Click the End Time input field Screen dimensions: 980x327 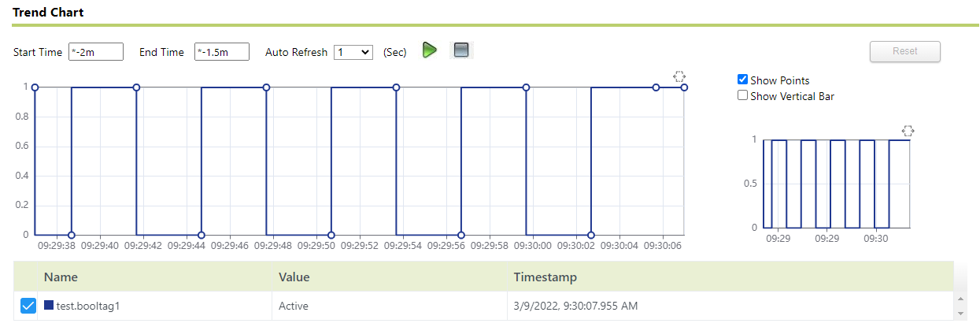222,51
